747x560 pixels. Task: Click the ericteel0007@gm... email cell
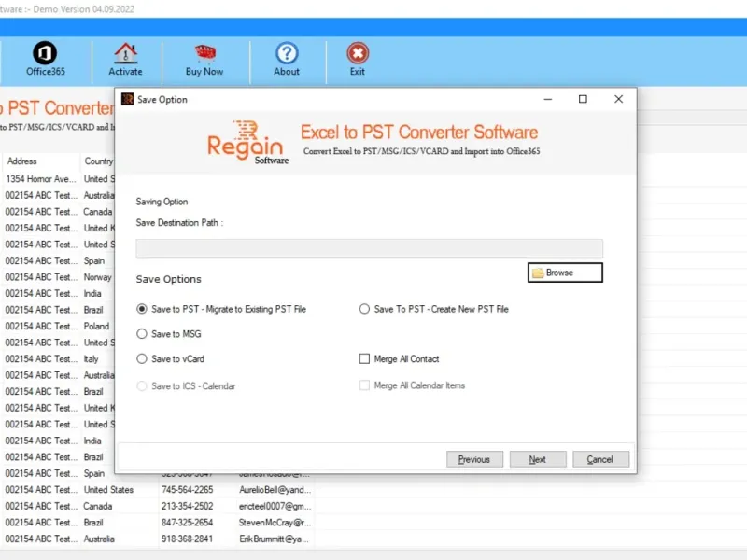pos(275,506)
